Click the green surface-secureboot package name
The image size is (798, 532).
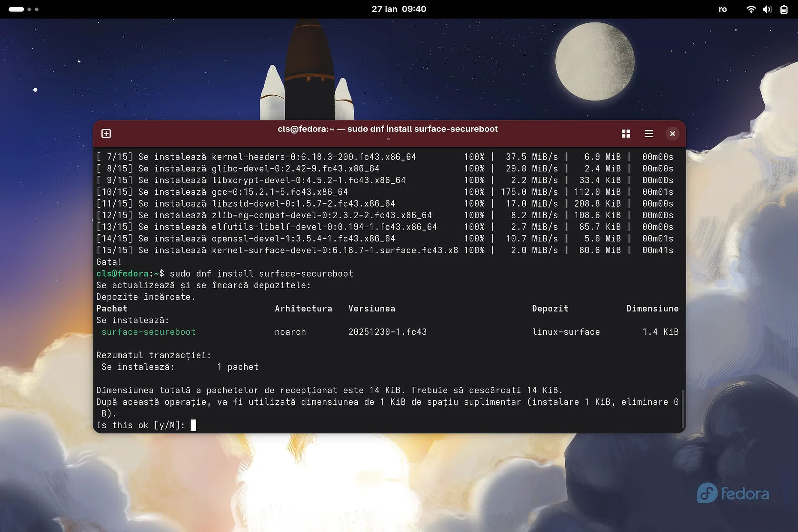tap(149, 332)
